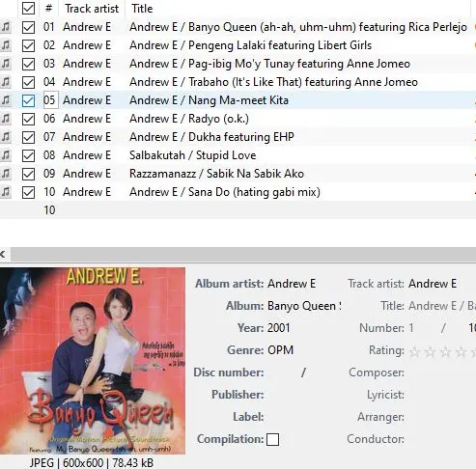Uncheck track 06 Radyo checkbox
Image resolution: width=476 pixels, height=469 pixels.
pos(28,119)
